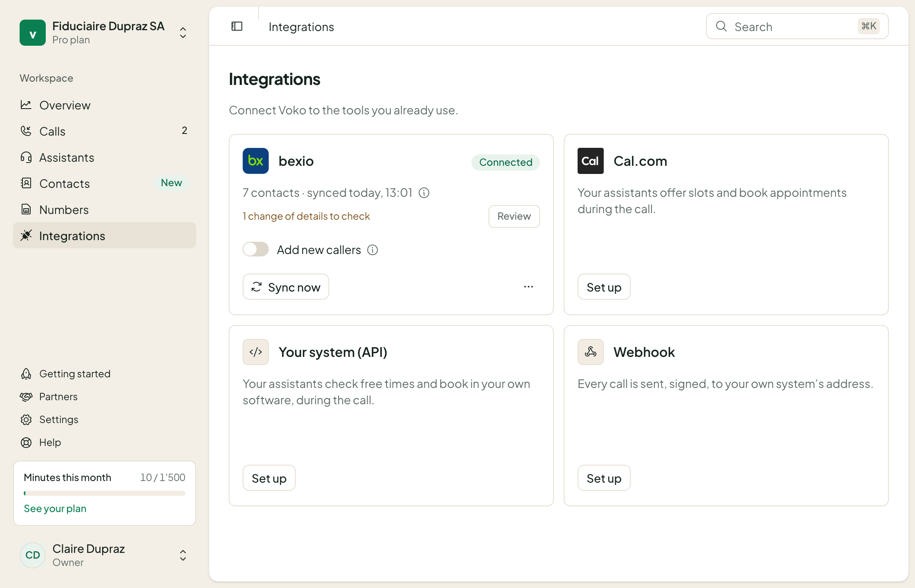Click the Integrations breadcrumb in the header
The width and height of the screenshot is (915, 588).
click(x=301, y=27)
